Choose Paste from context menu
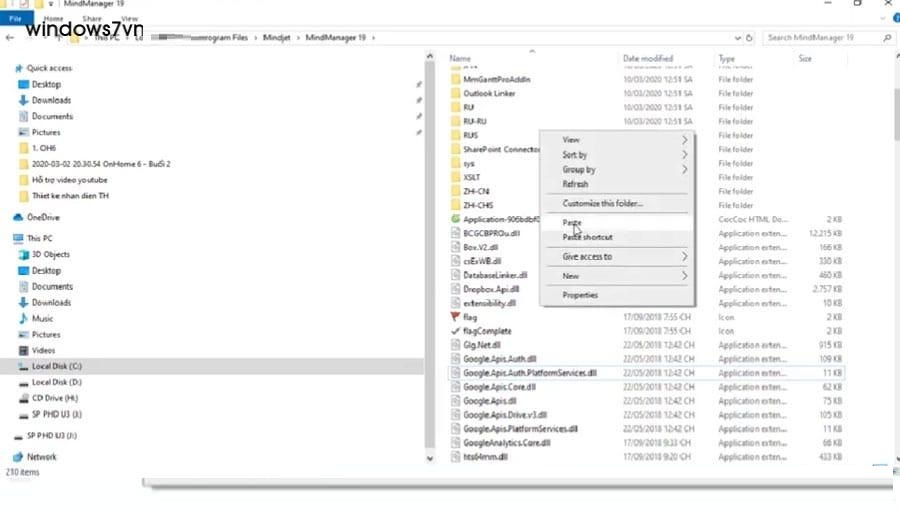 click(618, 223)
